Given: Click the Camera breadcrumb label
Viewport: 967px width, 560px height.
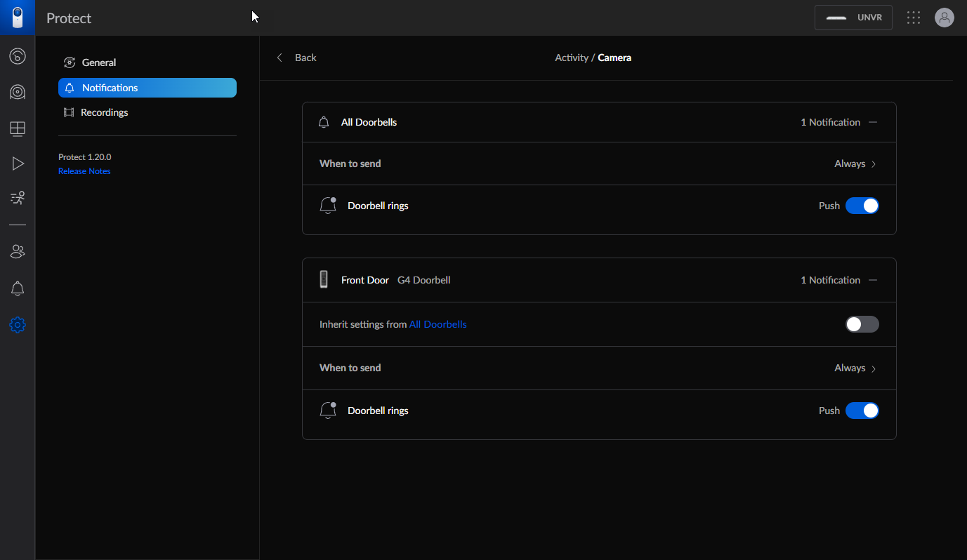Looking at the screenshot, I should pos(614,58).
